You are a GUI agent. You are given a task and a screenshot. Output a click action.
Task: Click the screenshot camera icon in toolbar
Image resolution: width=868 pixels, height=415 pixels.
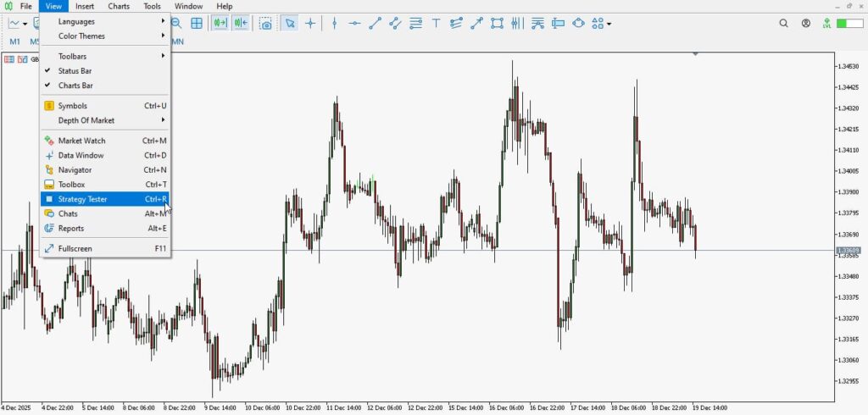point(266,24)
